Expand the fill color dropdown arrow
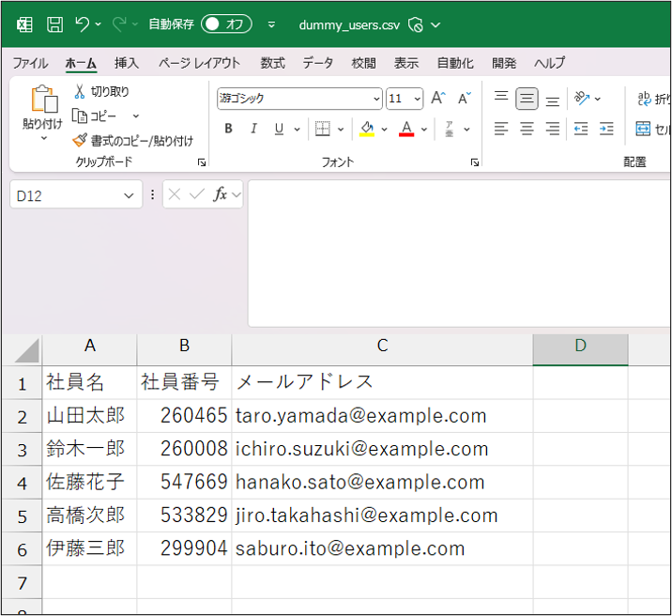 coord(385,129)
